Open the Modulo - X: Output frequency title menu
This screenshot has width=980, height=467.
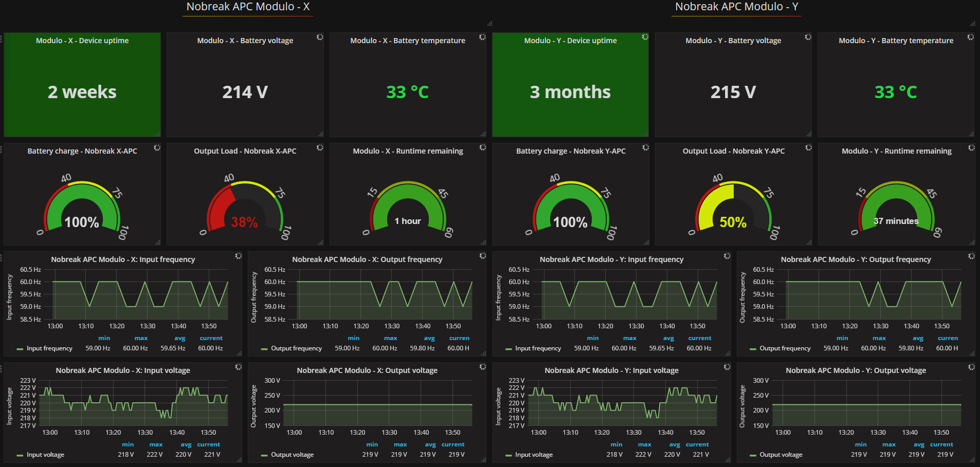click(x=367, y=259)
